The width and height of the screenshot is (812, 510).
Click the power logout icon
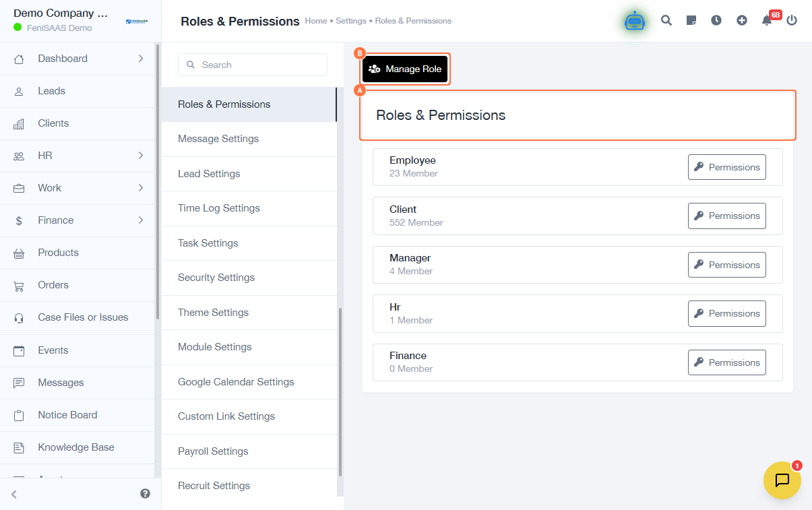click(x=792, y=20)
